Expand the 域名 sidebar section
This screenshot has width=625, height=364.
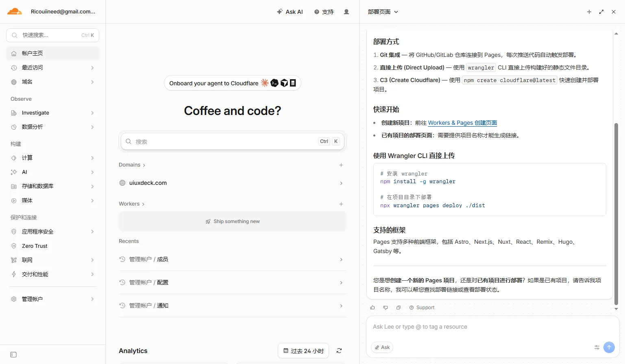[x=53, y=82]
